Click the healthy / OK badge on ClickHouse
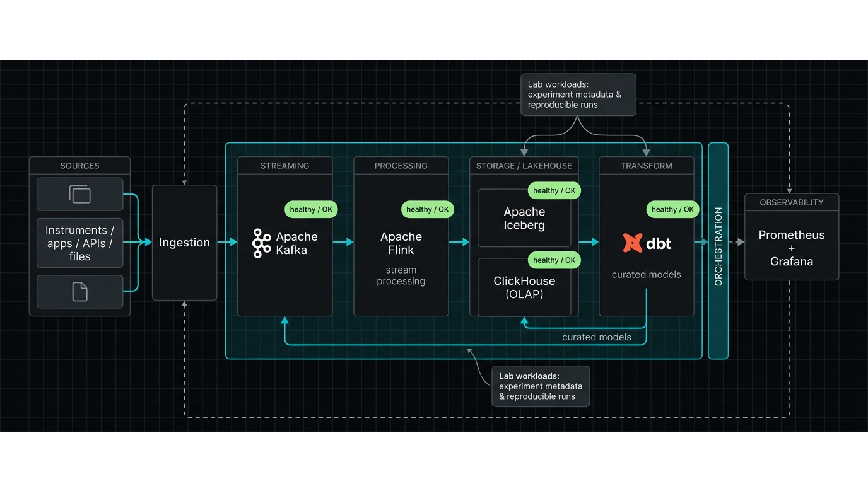 coord(554,260)
